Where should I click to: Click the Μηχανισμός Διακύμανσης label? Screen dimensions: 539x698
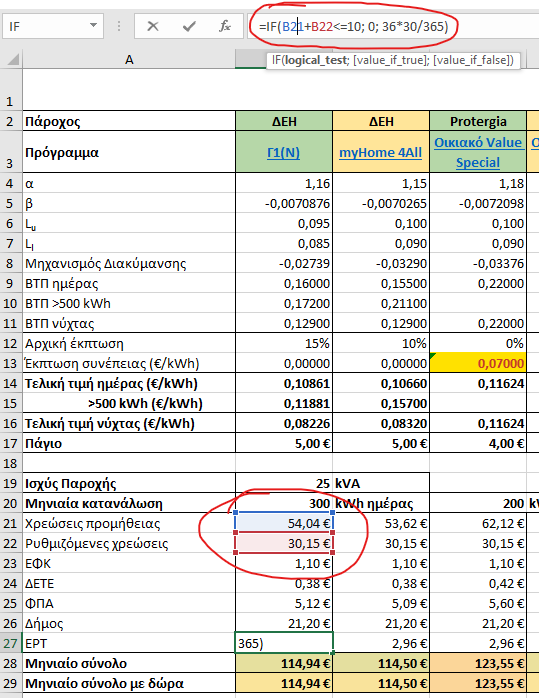(129, 263)
